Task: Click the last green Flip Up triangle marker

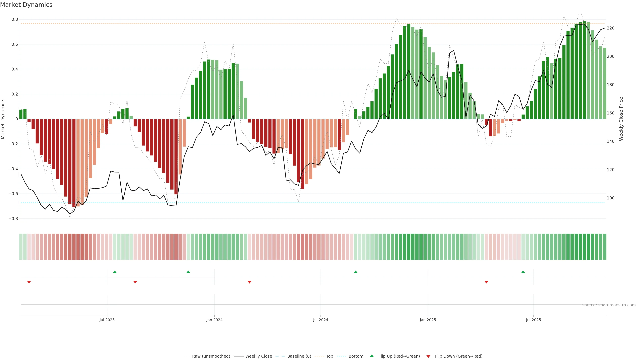Action: click(523, 272)
